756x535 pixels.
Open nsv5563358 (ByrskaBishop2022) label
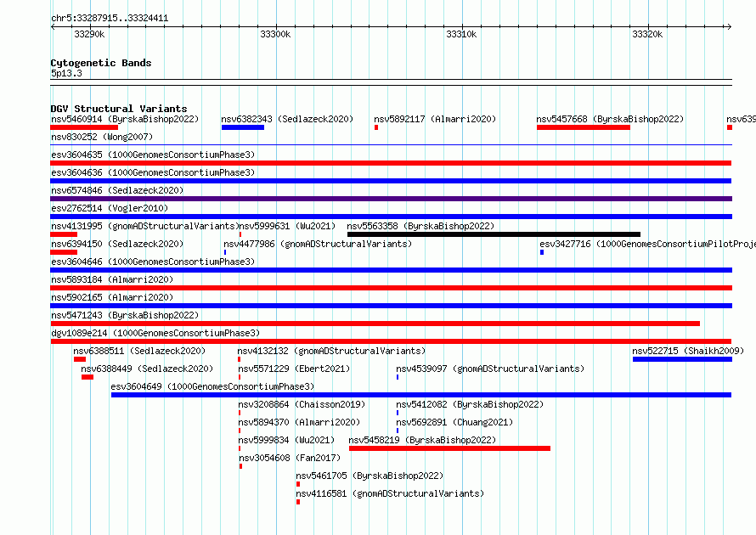[x=420, y=226]
